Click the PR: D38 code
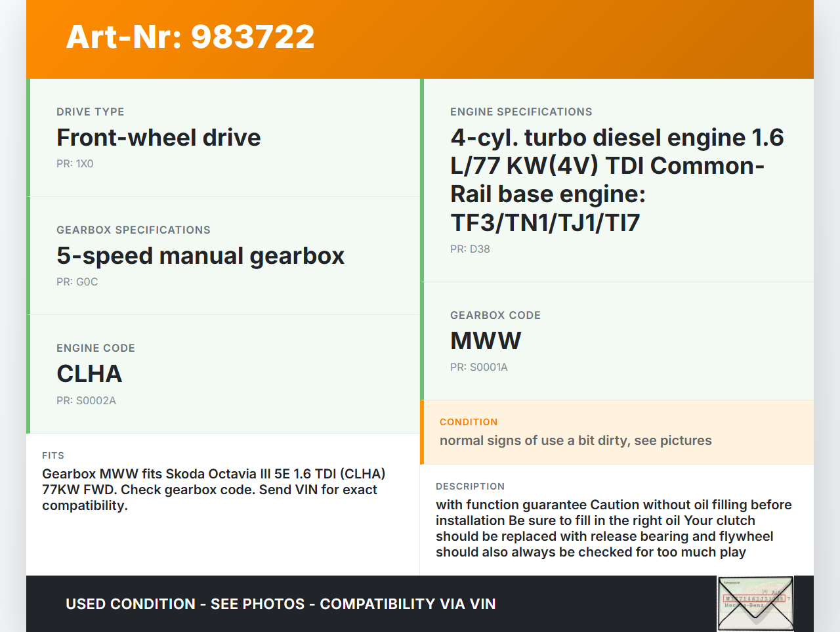The image size is (840, 632). click(470, 249)
